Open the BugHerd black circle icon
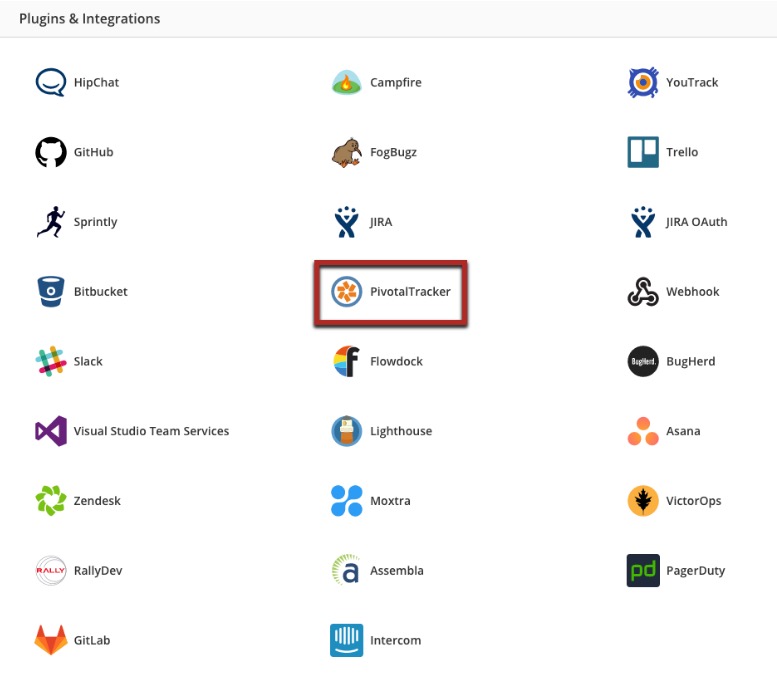777x683 pixels. click(643, 361)
